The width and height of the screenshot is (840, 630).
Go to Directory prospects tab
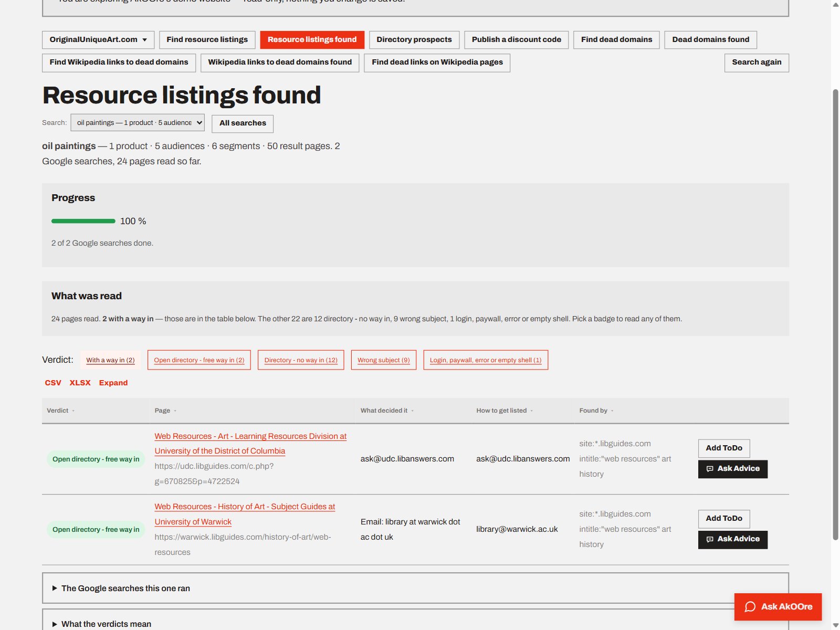coord(414,40)
